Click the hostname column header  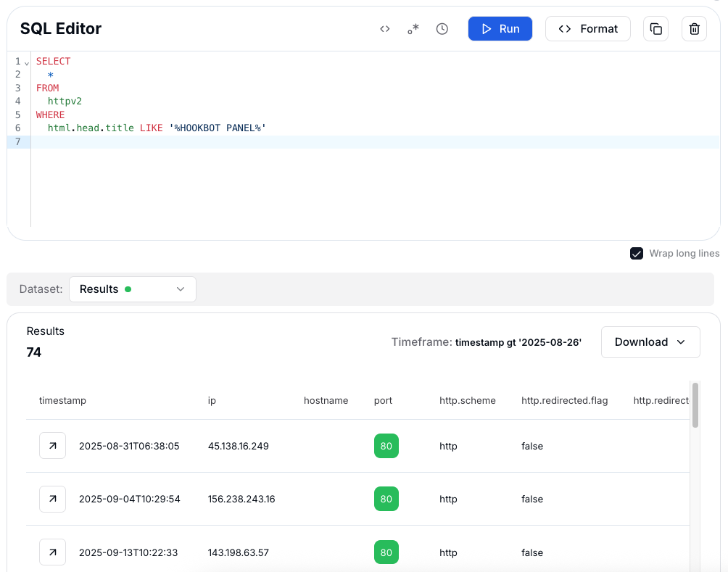pos(326,400)
